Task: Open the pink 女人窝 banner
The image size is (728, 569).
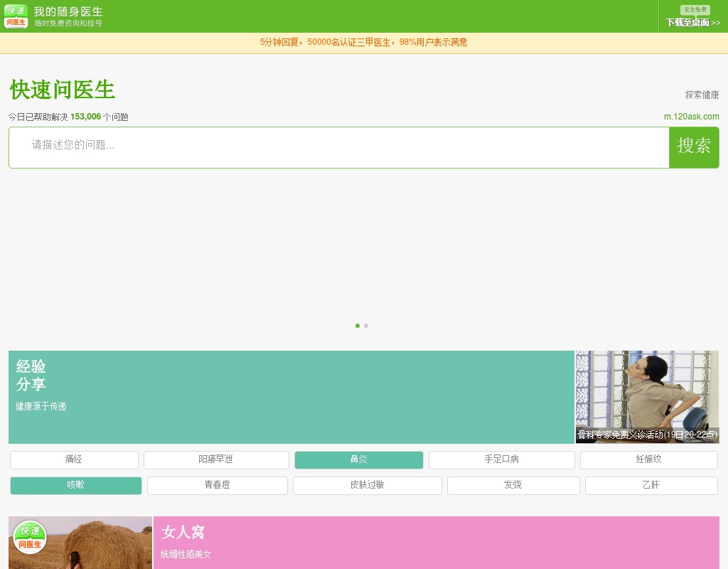Action: click(x=436, y=542)
